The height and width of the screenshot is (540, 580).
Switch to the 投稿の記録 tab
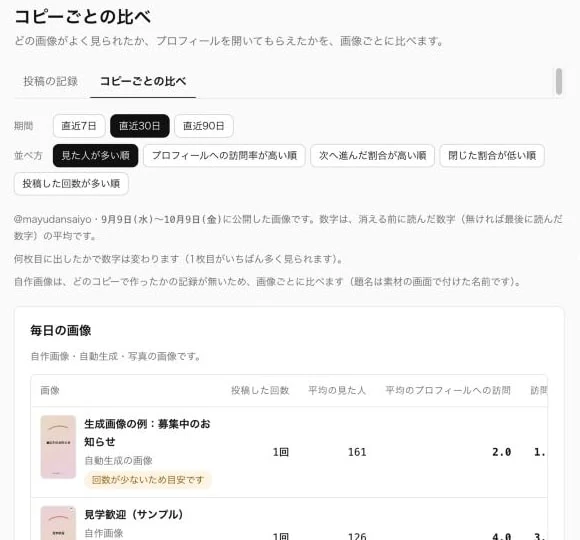pyautogui.click(x=51, y=81)
